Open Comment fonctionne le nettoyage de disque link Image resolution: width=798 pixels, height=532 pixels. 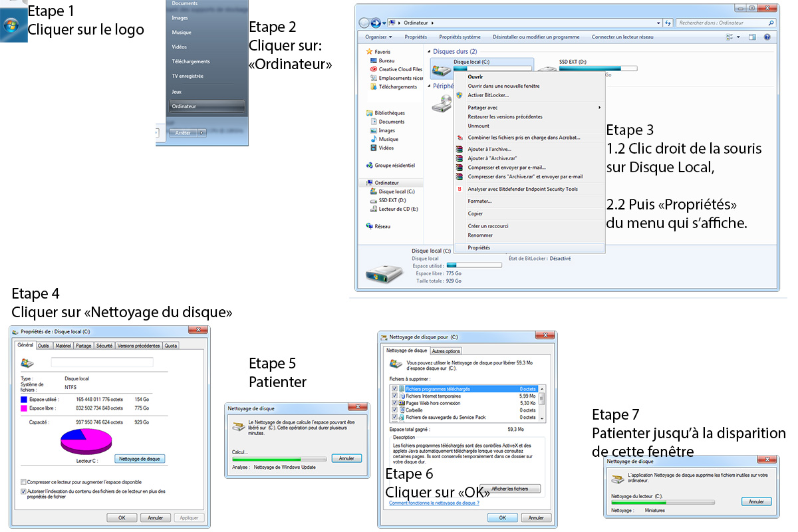434,503
